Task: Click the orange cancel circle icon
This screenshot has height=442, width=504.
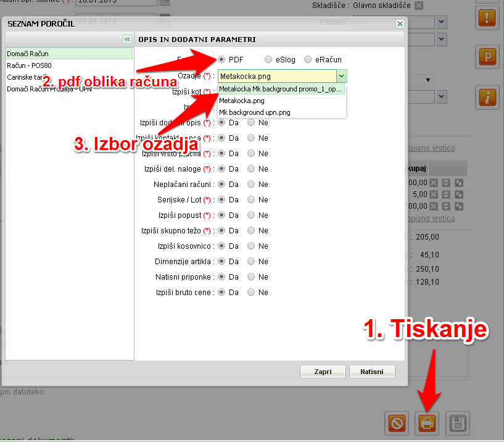Action: [397, 423]
